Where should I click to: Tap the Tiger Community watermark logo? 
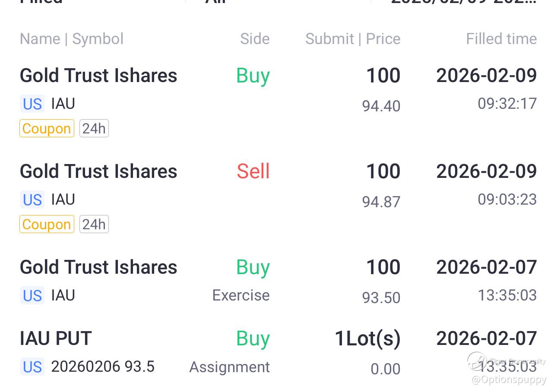[477, 361]
